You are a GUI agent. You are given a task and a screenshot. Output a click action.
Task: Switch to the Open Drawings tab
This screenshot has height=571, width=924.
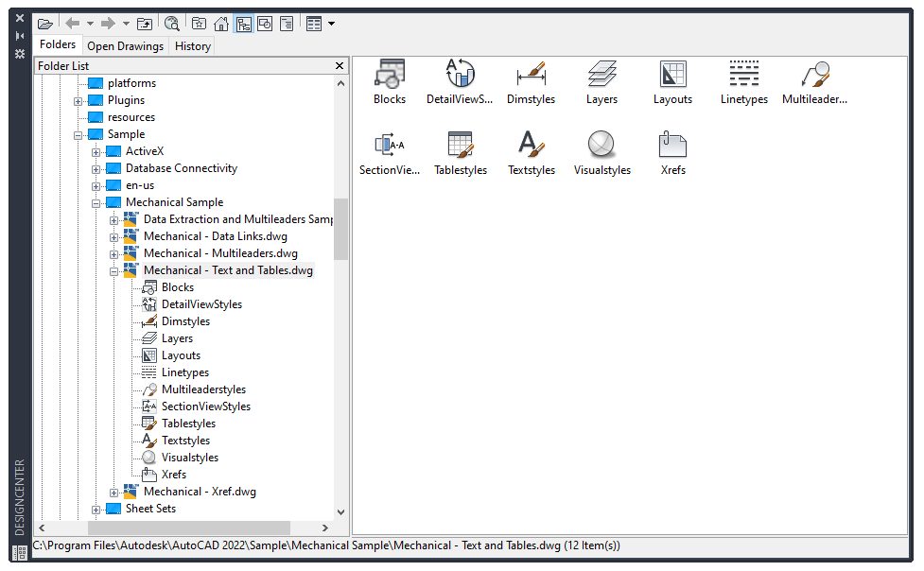click(126, 46)
